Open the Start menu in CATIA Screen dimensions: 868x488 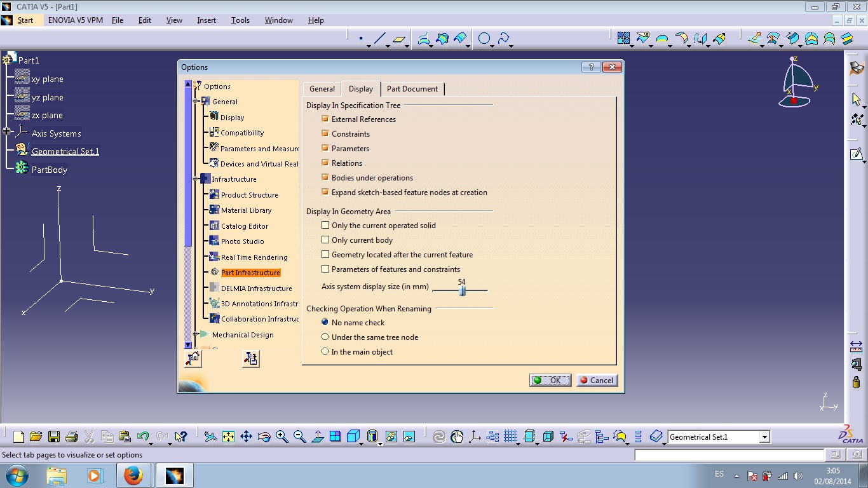[25, 20]
